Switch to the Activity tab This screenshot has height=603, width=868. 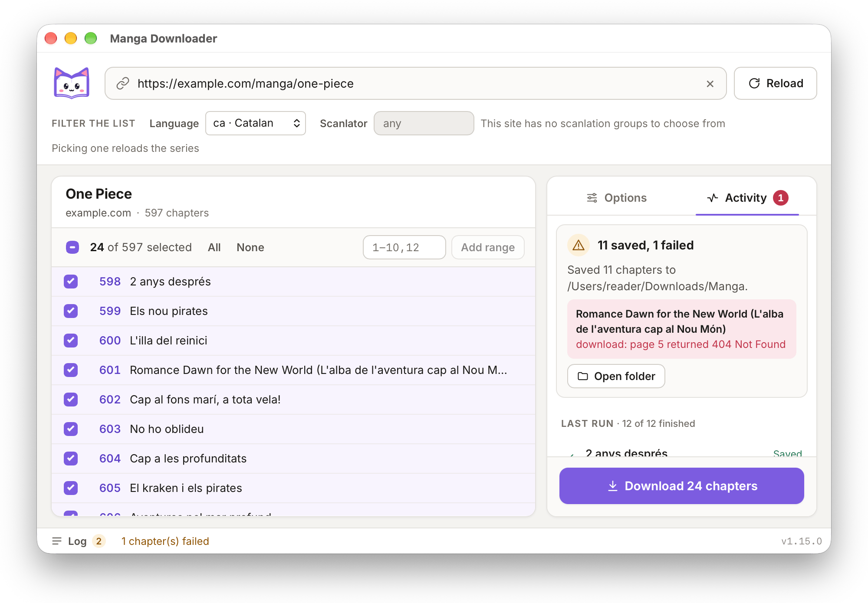click(747, 198)
